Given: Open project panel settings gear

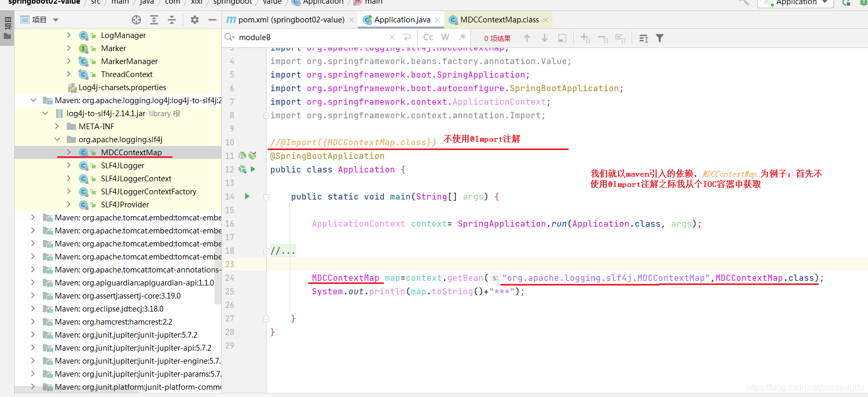Looking at the screenshot, I should [x=195, y=20].
